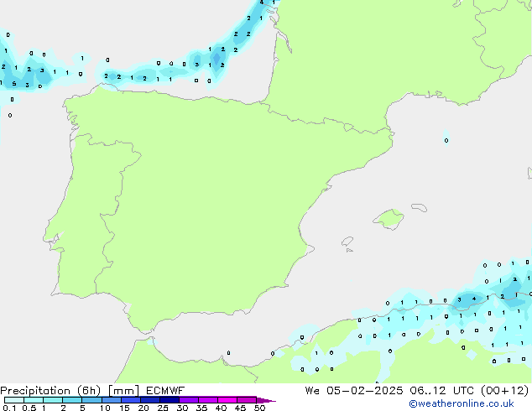Click the weatheronline.co.uk copyright link

tap(462, 403)
